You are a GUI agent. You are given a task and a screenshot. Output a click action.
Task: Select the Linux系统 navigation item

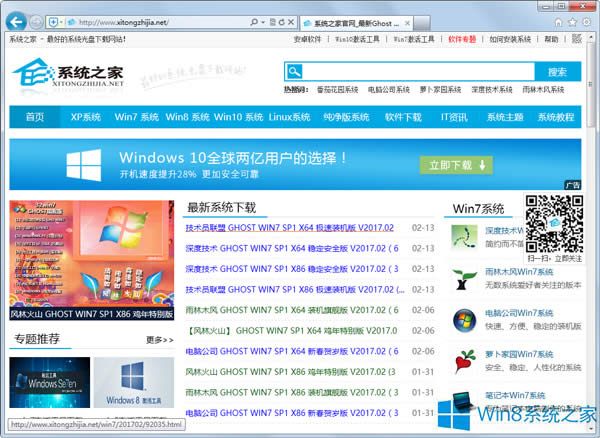coord(289,117)
